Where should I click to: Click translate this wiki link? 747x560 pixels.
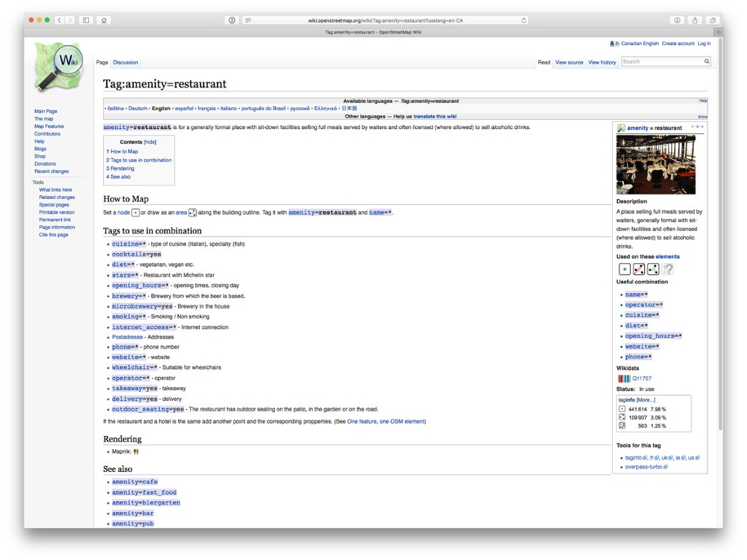pyautogui.click(x=435, y=117)
